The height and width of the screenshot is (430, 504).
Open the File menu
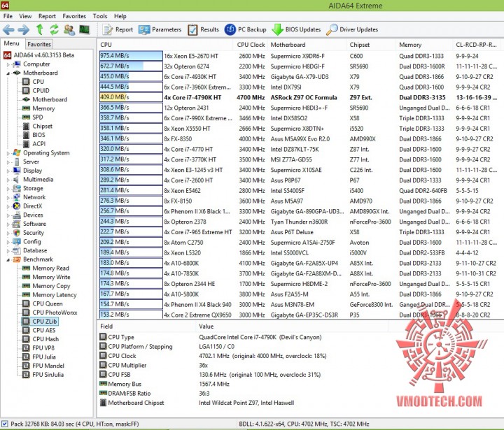[x=8, y=16]
